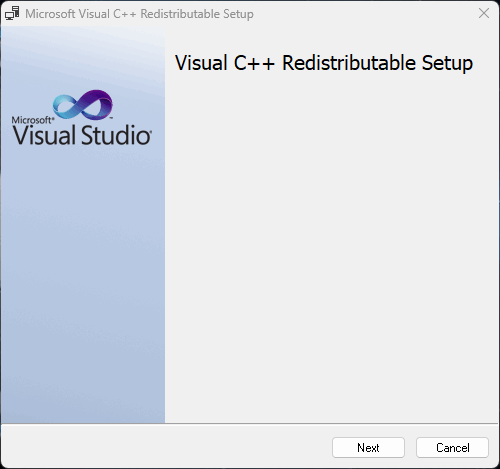Click C++ in the main heading
Viewport: 500px width, 469px height.
254,63
